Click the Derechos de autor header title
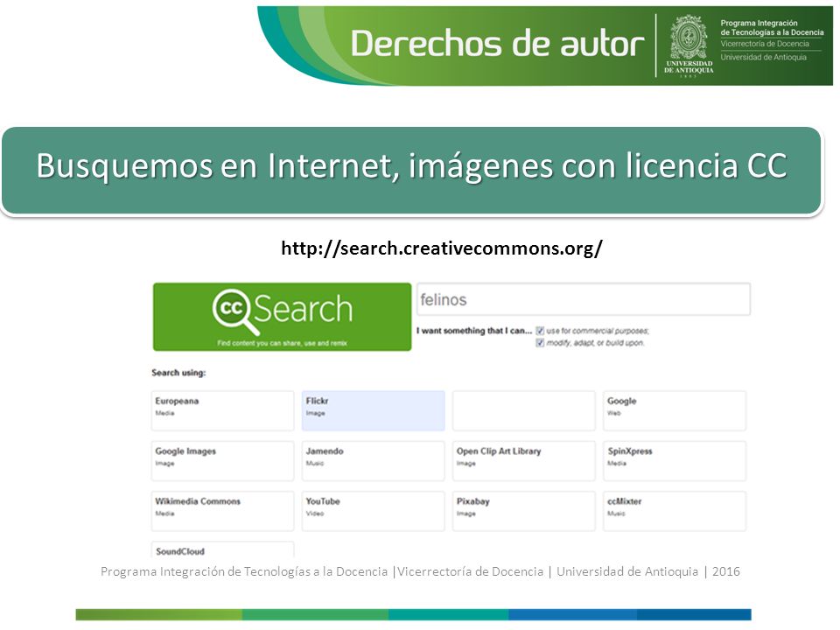This screenshot has width=840, height=630. pos(497,44)
